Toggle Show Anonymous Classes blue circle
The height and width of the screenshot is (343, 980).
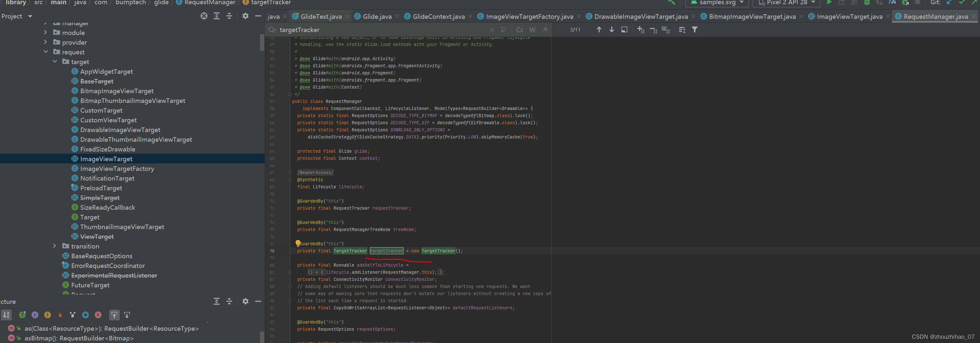[x=85, y=315]
